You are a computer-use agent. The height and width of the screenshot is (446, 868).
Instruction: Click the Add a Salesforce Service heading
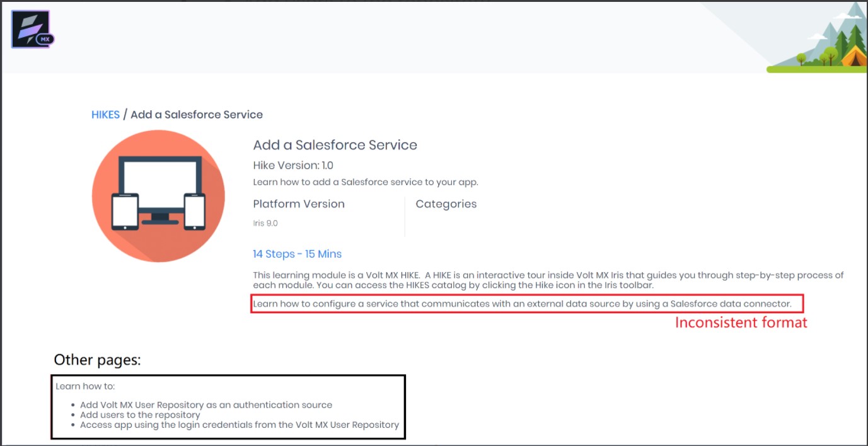335,145
